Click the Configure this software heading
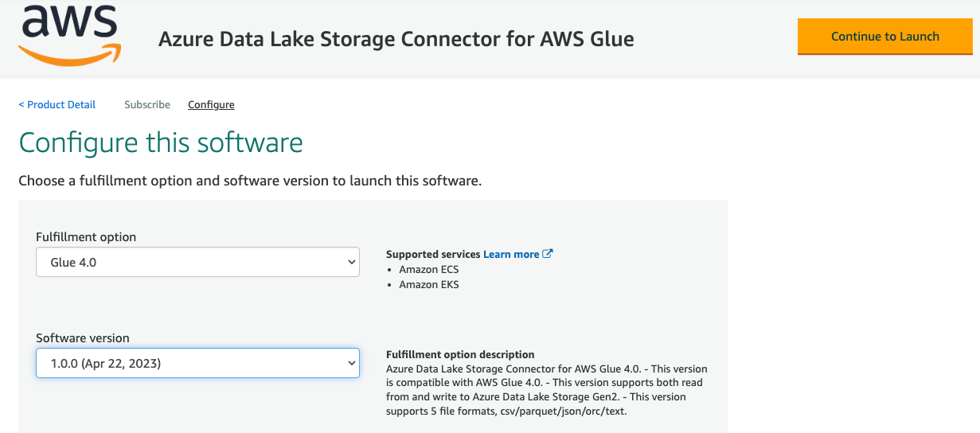 (x=161, y=142)
